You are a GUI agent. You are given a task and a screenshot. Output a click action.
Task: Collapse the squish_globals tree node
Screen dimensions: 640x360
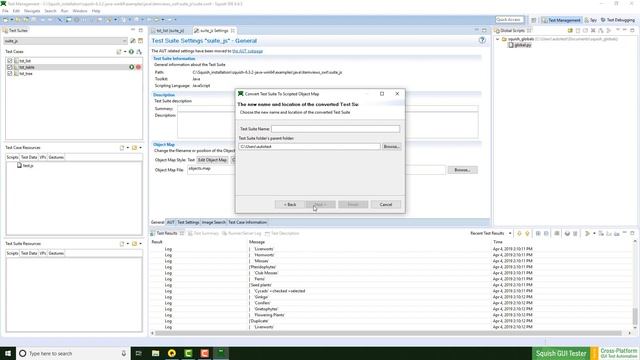pos(498,39)
